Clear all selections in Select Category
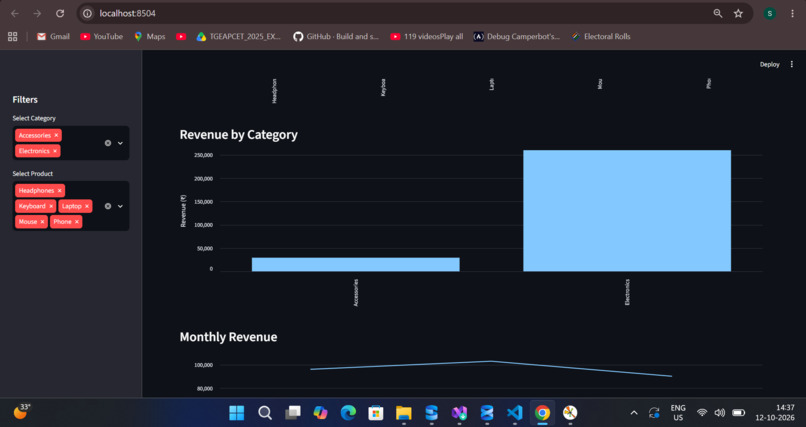Viewport: 806px width, 427px height. pos(108,143)
